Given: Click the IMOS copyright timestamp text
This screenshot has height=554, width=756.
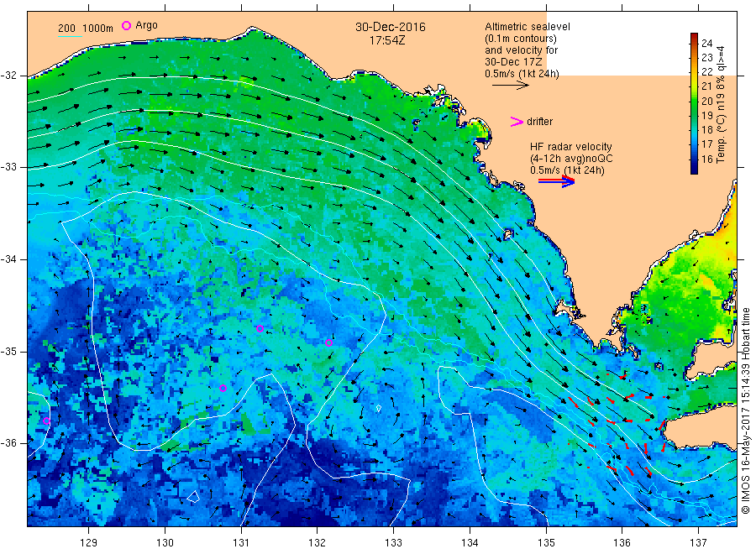Looking at the screenshot, I should 746,410.
